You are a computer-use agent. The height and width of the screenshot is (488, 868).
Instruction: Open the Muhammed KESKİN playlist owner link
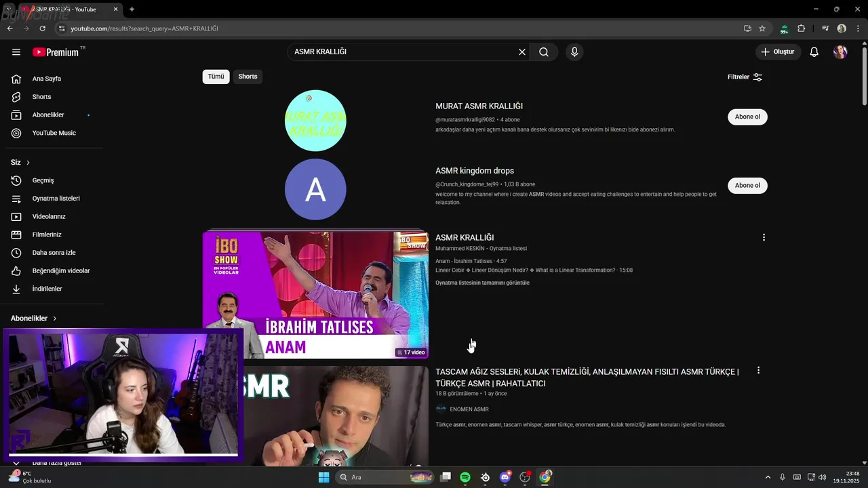tap(460, 249)
